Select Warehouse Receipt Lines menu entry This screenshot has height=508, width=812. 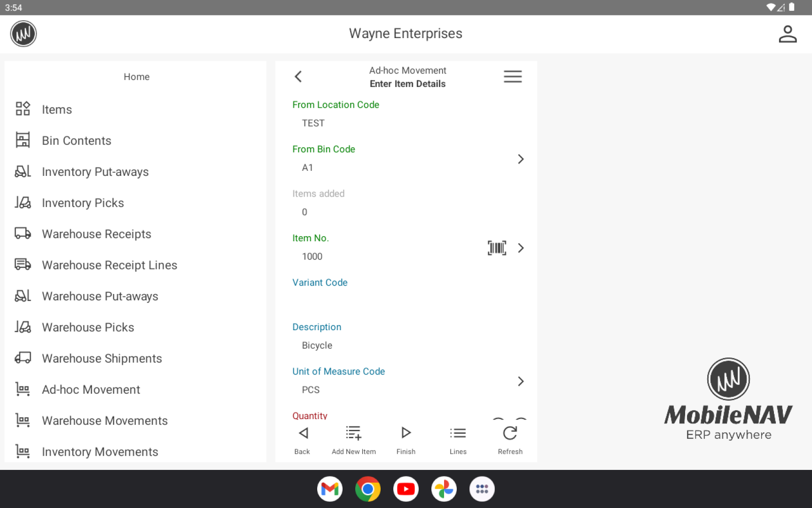135,264
